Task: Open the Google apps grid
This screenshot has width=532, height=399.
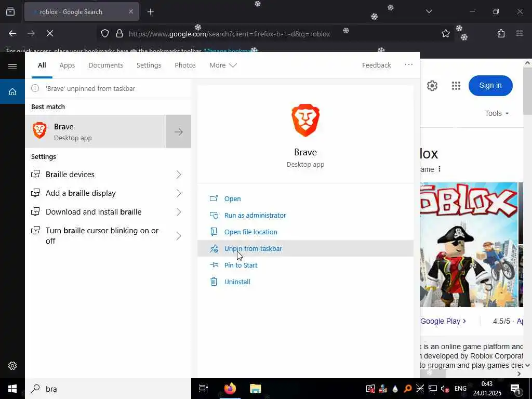Action: click(x=456, y=86)
